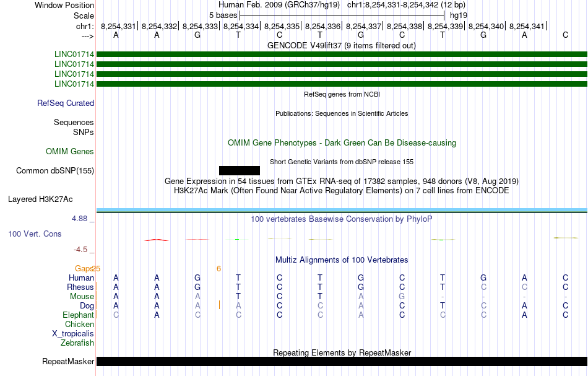This screenshot has height=376, width=588.
Task: Click the Gaps row label
Action: tap(84, 268)
